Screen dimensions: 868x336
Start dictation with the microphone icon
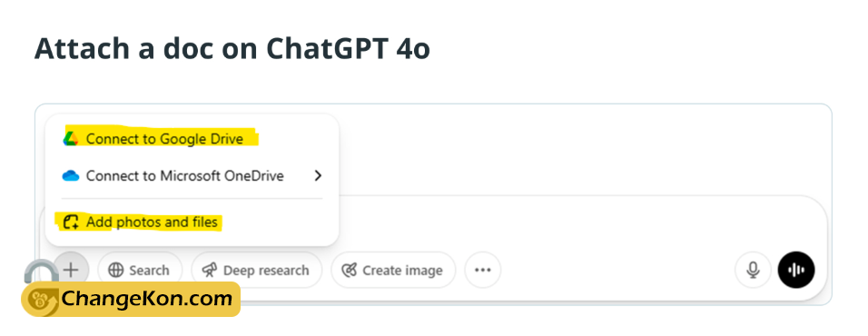click(x=753, y=270)
